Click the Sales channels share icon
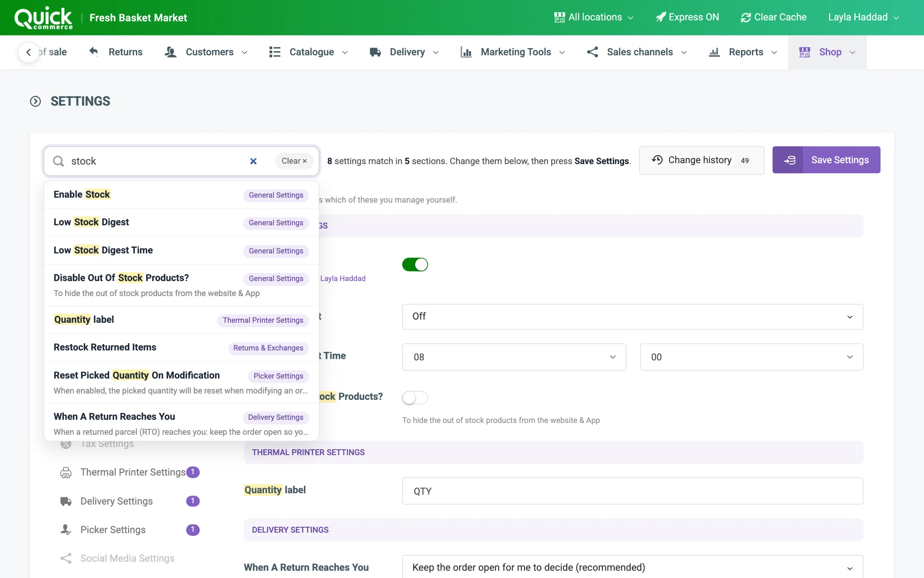This screenshot has height=578, width=924. (x=592, y=52)
